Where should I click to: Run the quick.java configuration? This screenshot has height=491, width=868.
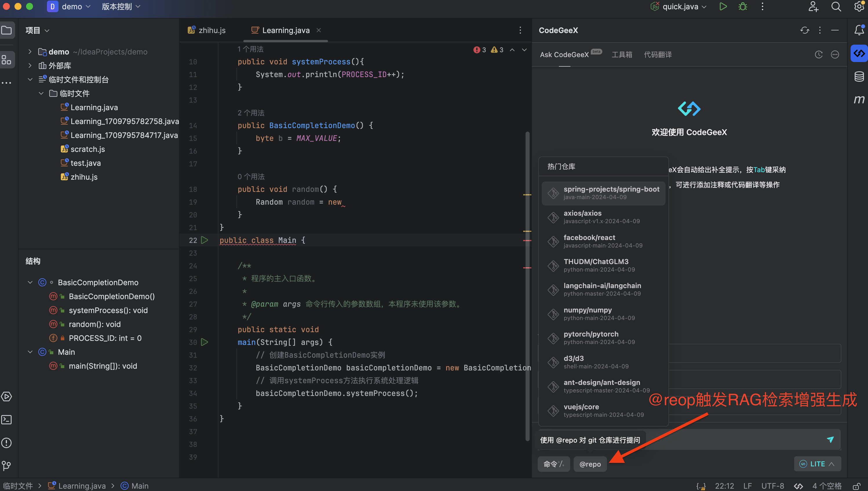click(x=723, y=7)
